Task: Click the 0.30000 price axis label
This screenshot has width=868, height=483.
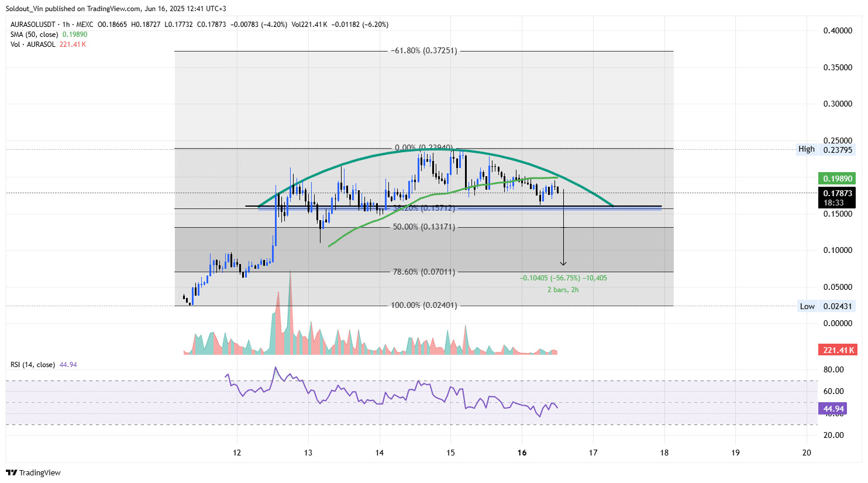Action: coord(838,104)
